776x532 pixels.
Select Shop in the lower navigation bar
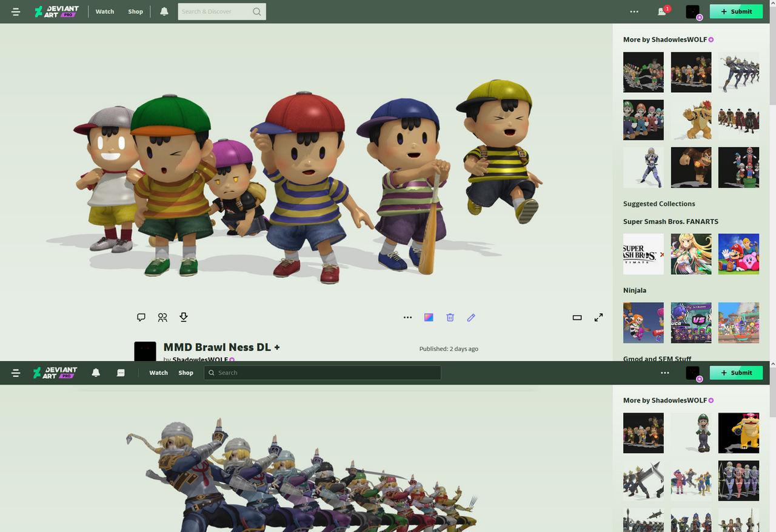tap(186, 373)
